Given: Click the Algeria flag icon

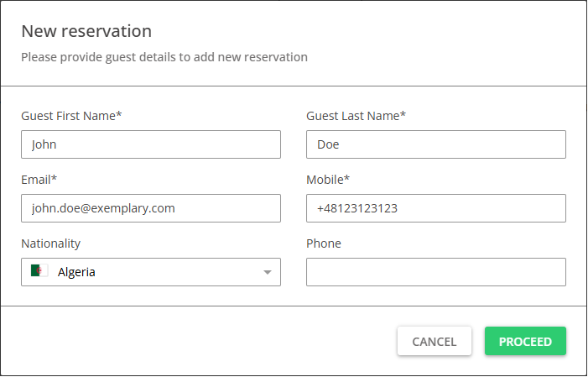Looking at the screenshot, I should point(39,271).
